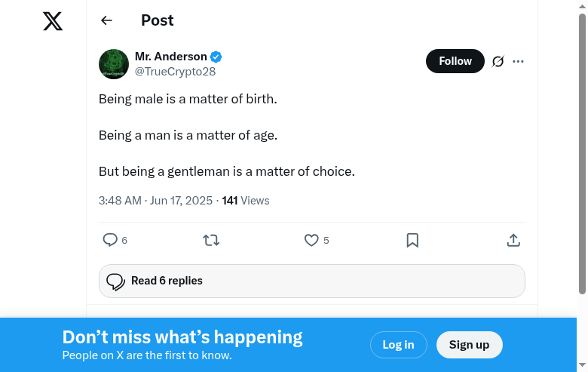
Task: Like the post with the heart icon
Action: (x=311, y=240)
